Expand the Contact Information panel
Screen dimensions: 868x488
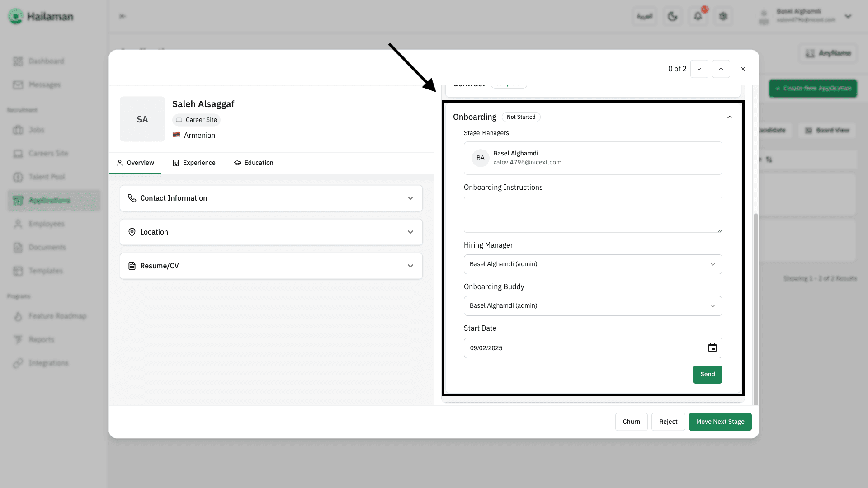click(271, 198)
